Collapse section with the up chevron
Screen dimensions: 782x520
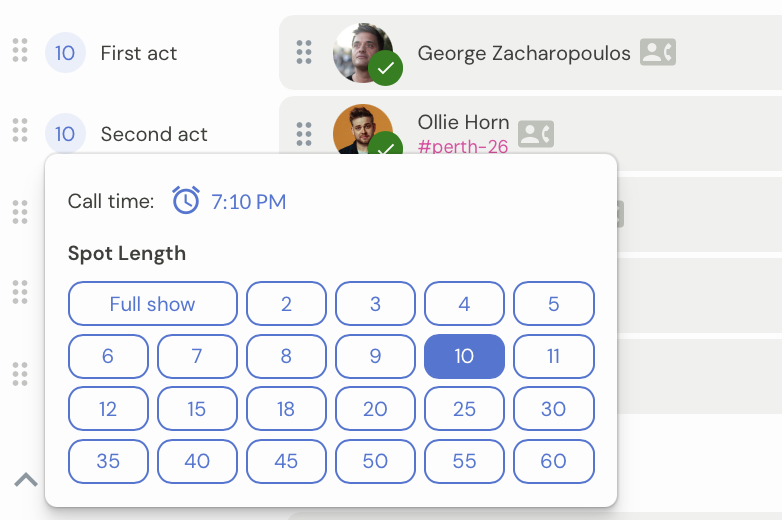click(26, 480)
